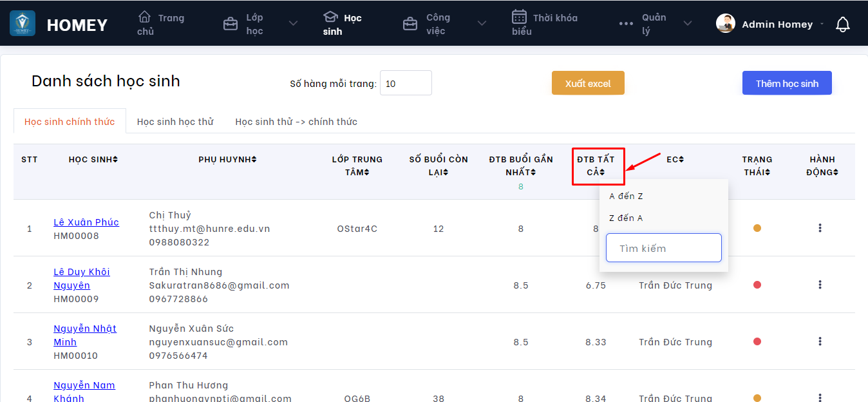Screen dimensions: 868x402
Task: Click the notification bell icon
Action: click(842, 24)
